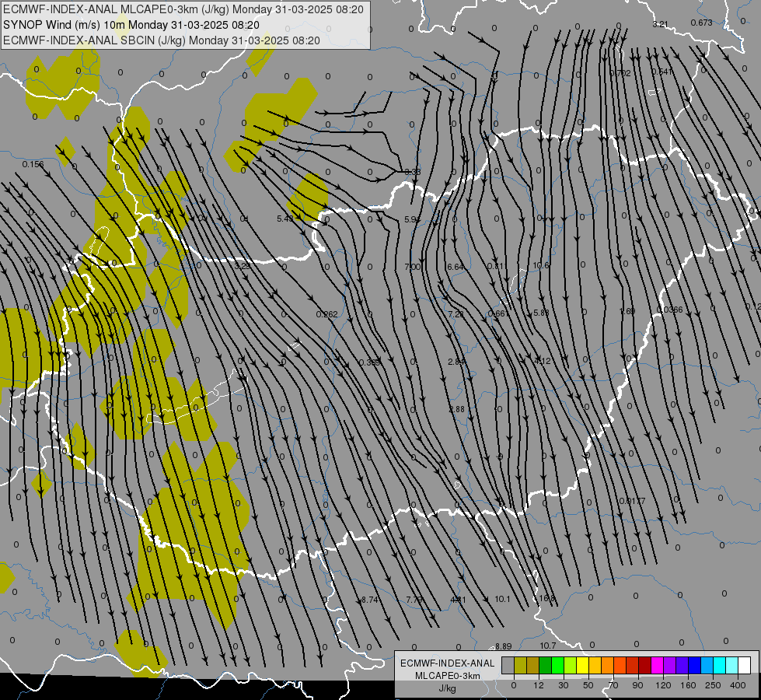Click the map value 5.83
This screenshot has width=761, height=700.
click(x=541, y=313)
